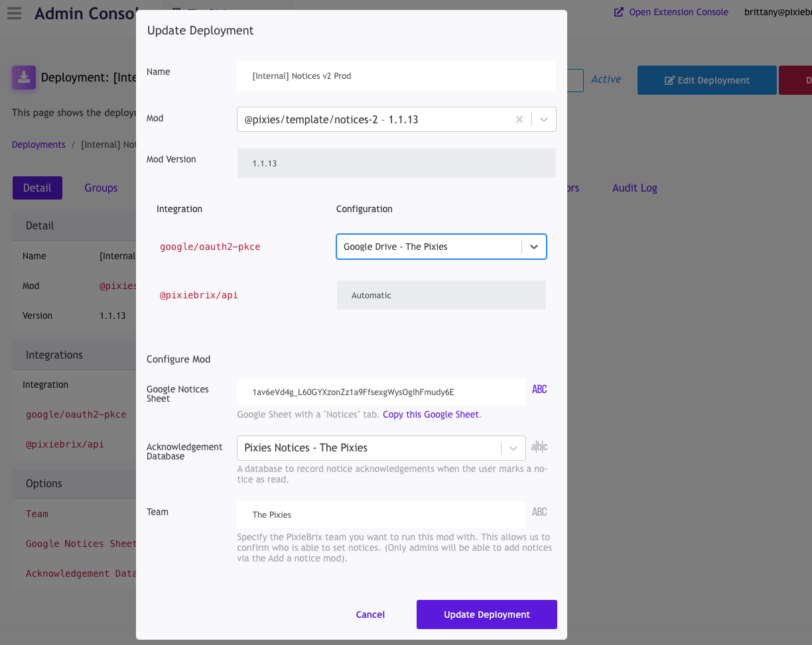
Task: Click google/oauth2-pkce in background Integrations panel
Action: tap(76, 414)
